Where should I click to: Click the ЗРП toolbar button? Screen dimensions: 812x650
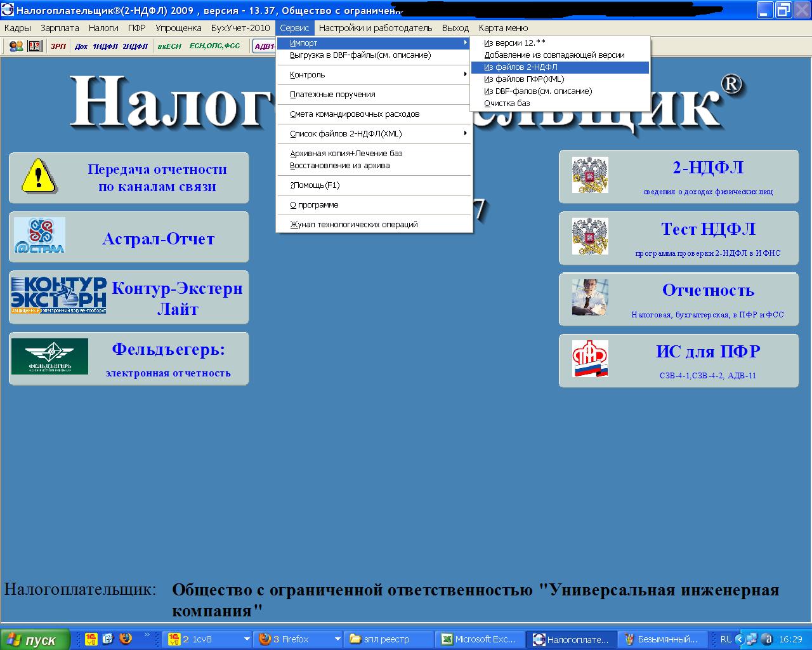(58, 46)
